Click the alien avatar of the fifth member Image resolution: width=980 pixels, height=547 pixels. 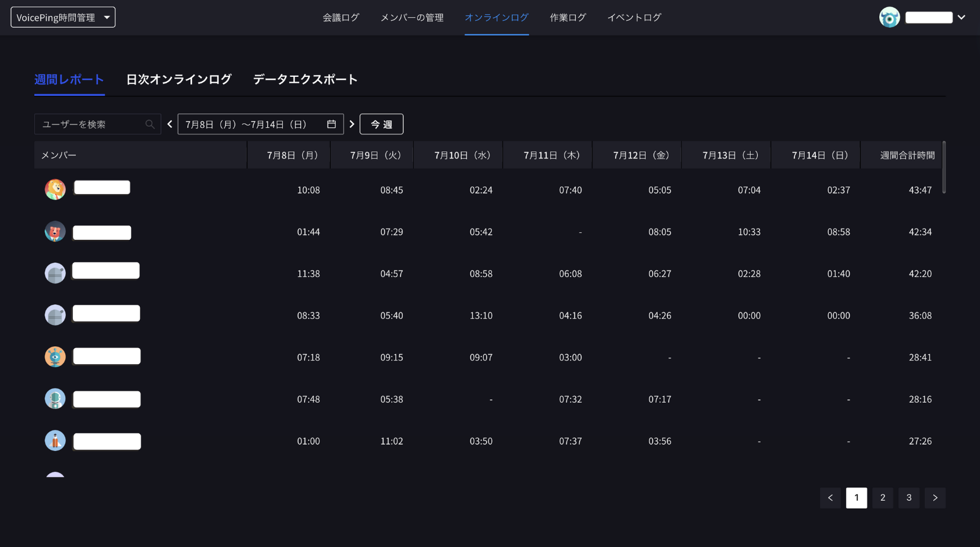point(55,356)
